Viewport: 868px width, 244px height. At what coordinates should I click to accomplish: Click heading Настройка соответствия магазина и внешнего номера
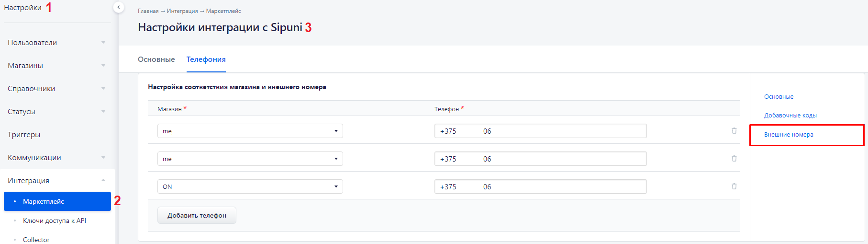tap(237, 87)
